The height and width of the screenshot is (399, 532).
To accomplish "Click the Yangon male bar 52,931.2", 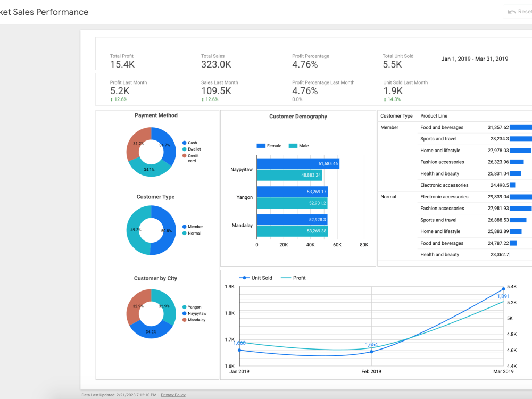I will pyautogui.click(x=292, y=203).
